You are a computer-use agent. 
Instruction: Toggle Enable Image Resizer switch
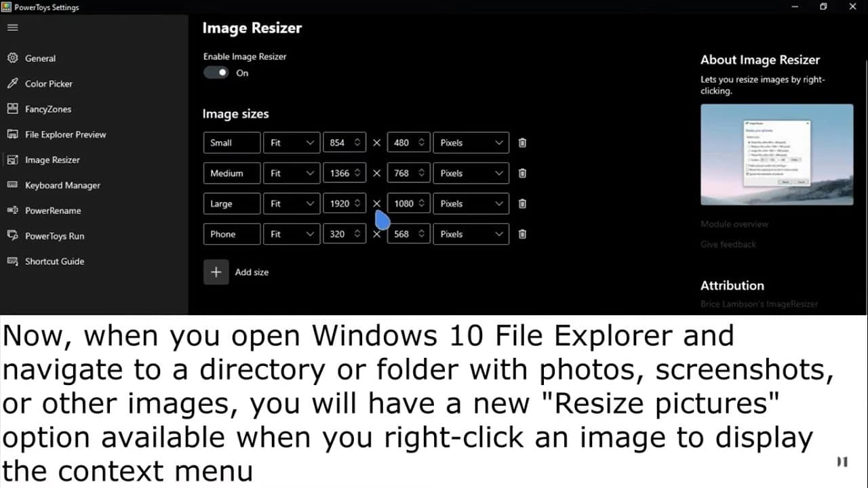216,73
